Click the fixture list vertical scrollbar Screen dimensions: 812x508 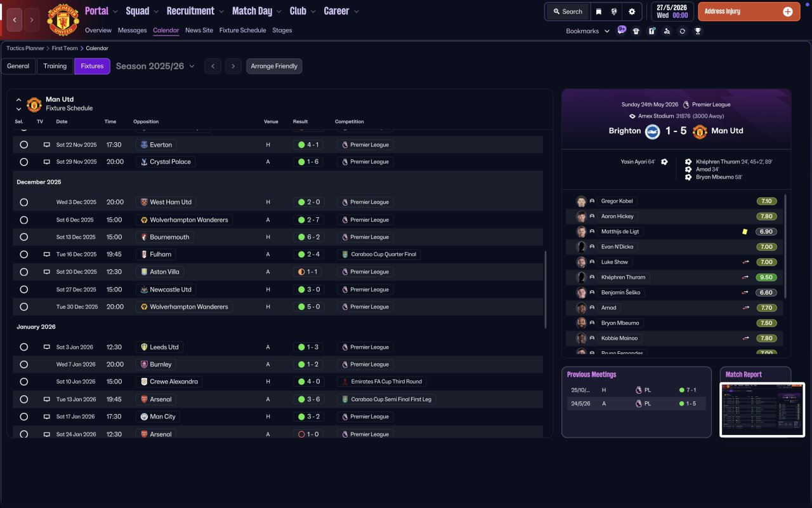[x=546, y=290]
